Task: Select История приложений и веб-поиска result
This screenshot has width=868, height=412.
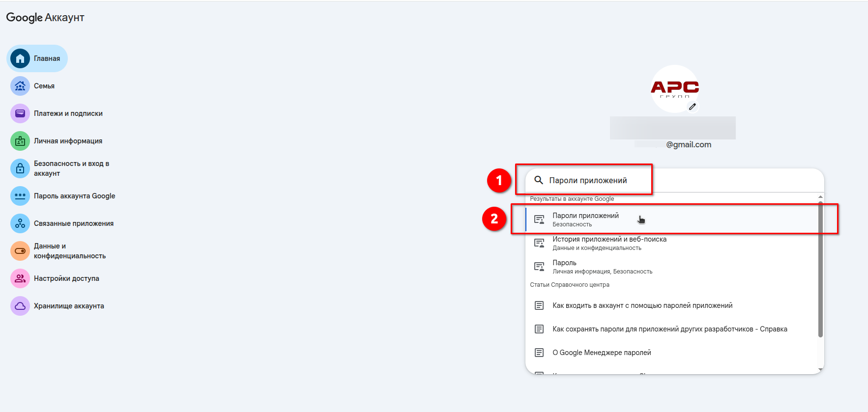Action: (x=672, y=243)
